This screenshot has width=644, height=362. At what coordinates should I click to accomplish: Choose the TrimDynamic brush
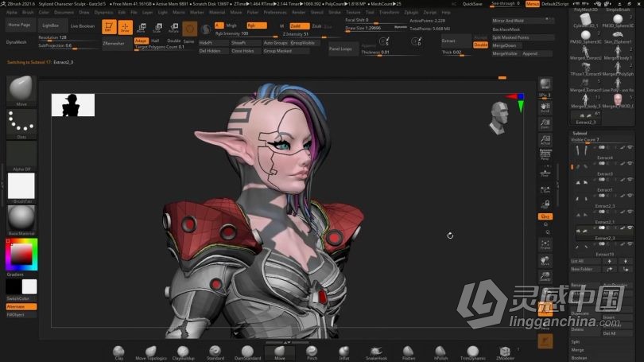tap(473, 353)
